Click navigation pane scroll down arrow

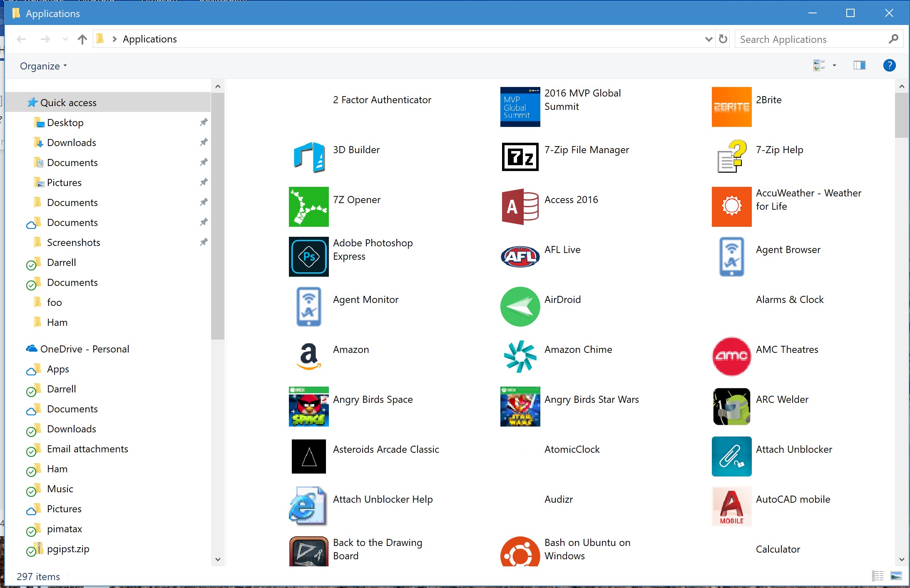pyautogui.click(x=218, y=559)
